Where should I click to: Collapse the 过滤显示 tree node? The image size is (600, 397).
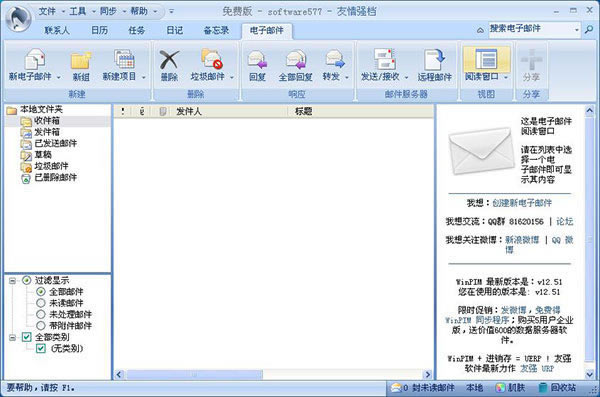point(13,281)
